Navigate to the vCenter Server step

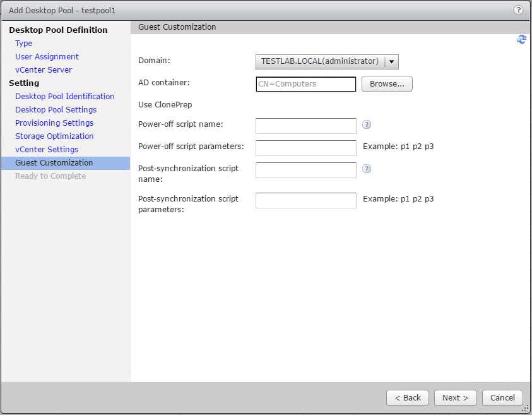pyautogui.click(x=44, y=70)
